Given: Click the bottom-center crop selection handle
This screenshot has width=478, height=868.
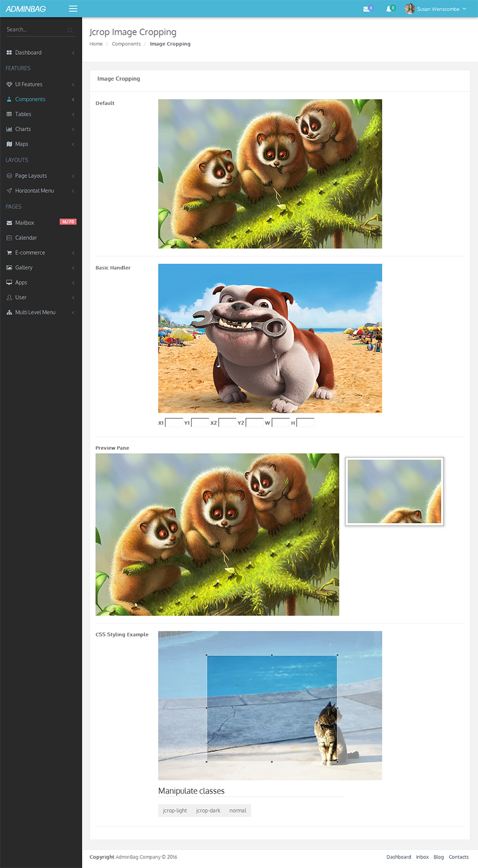Looking at the screenshot, I should [x=272, y=762].
